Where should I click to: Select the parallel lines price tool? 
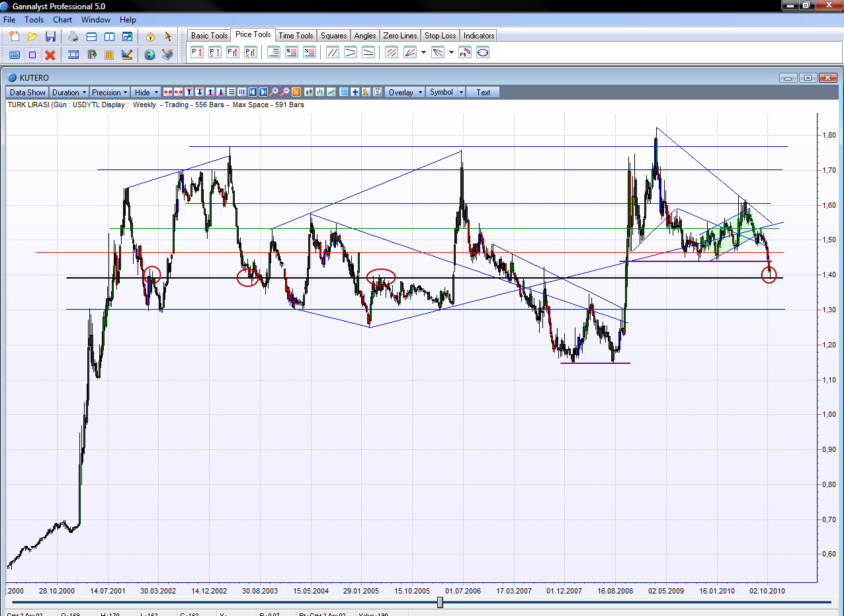point(333,52)
